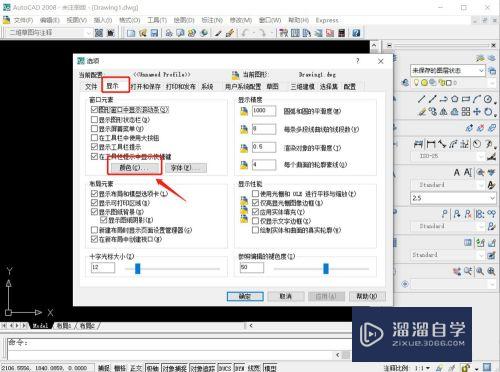This screenshot has width=500, height=372.
Task: Select the Array tool in dashboard
Action: click(x=466, y=111)
